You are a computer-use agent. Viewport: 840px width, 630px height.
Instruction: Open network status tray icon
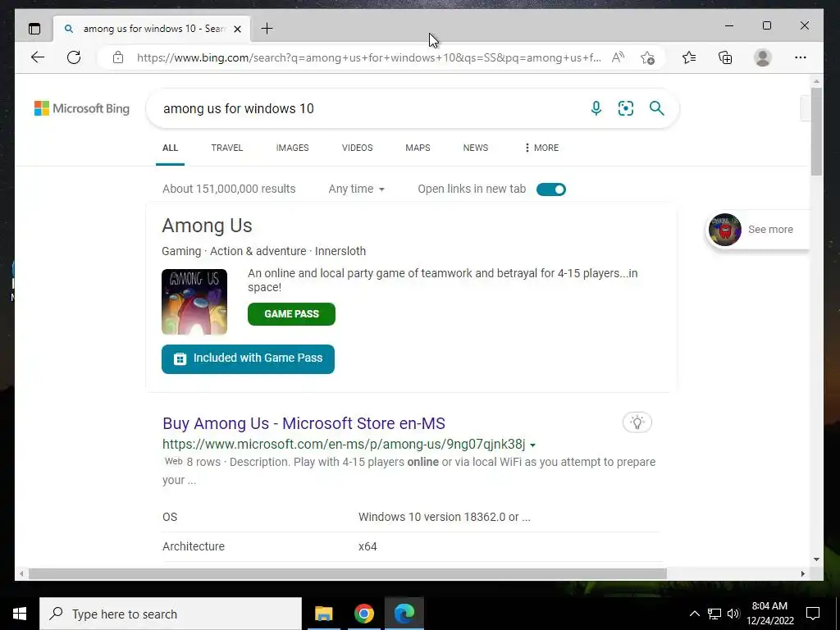714,614
